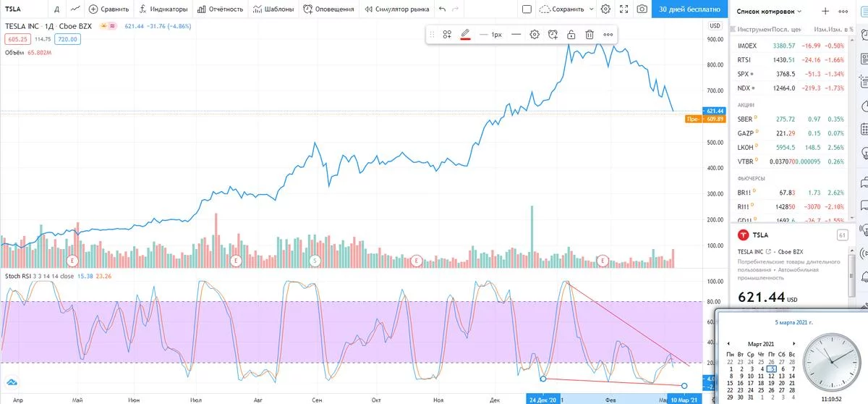Enter fullscreen mode
The height and width of the screenshot is (404, 868).
624,9
